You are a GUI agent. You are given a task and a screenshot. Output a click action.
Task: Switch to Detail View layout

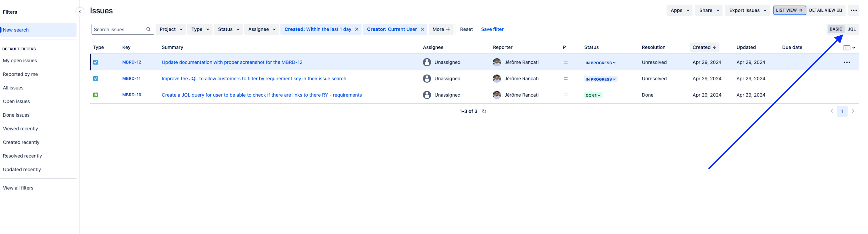825,10
